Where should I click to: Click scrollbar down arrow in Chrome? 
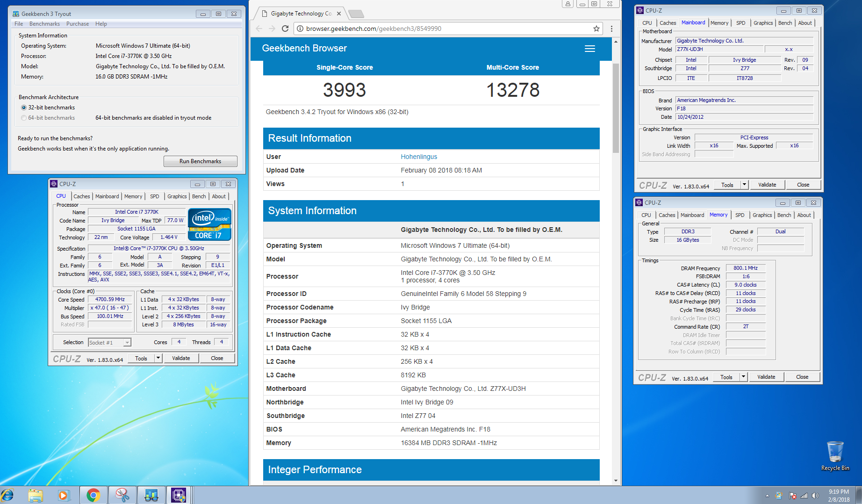click(x=616, y=481)
